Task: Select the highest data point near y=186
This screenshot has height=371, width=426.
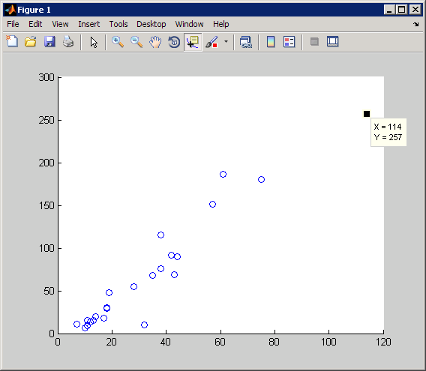Action: pos(223,174)
